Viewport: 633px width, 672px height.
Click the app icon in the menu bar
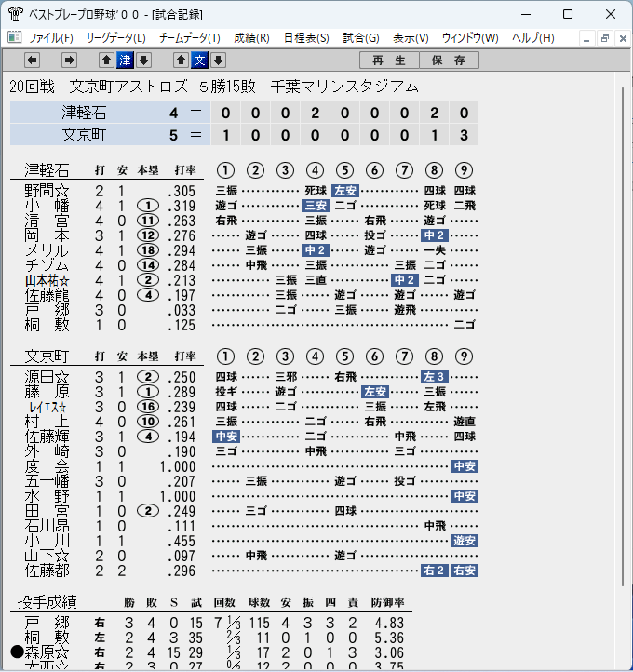click(x=15, y=38)
